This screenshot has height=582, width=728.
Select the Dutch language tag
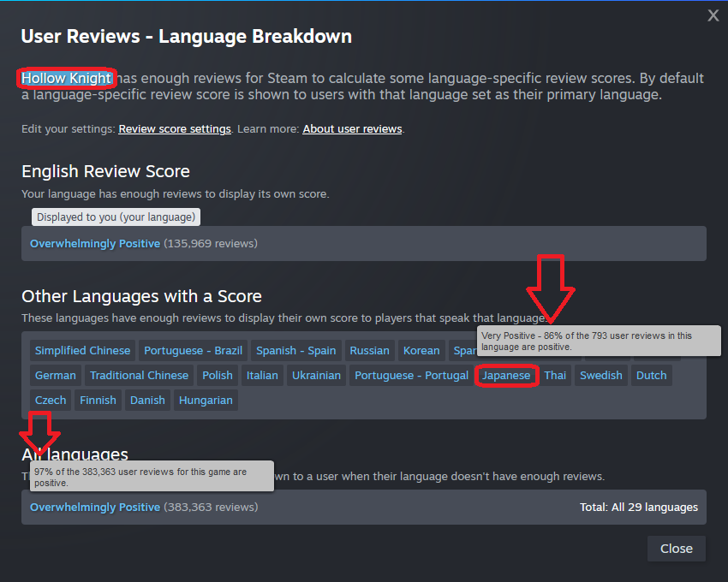coord(652,376)
